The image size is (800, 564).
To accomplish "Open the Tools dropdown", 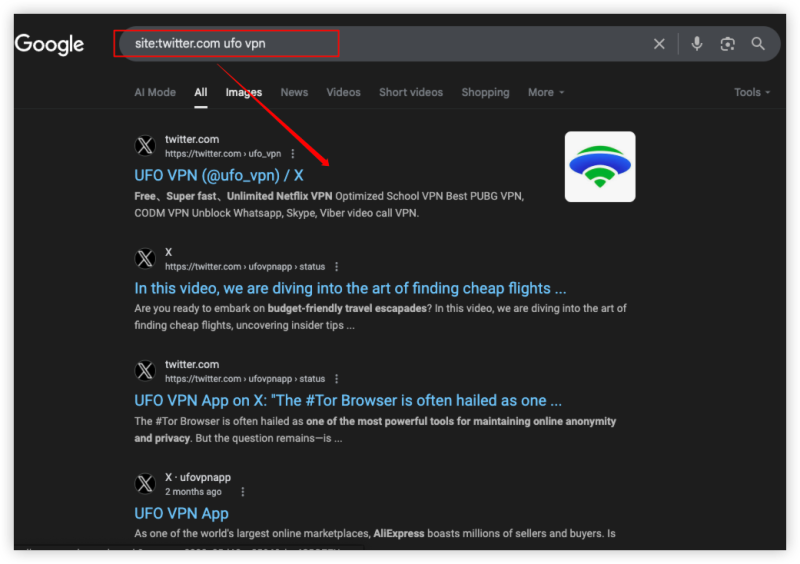I will 752,92.
